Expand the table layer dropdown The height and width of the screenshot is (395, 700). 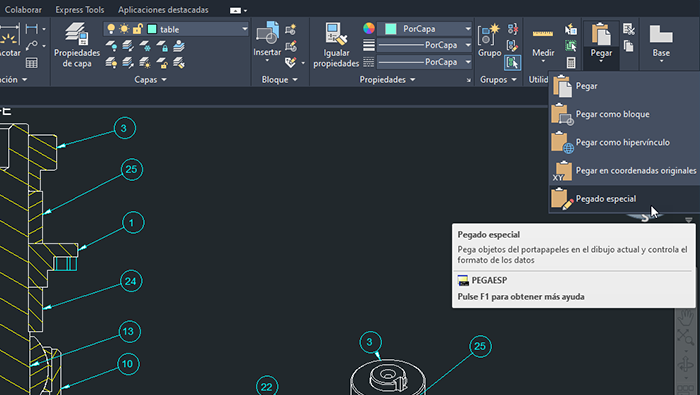click(x=244, y=29)
